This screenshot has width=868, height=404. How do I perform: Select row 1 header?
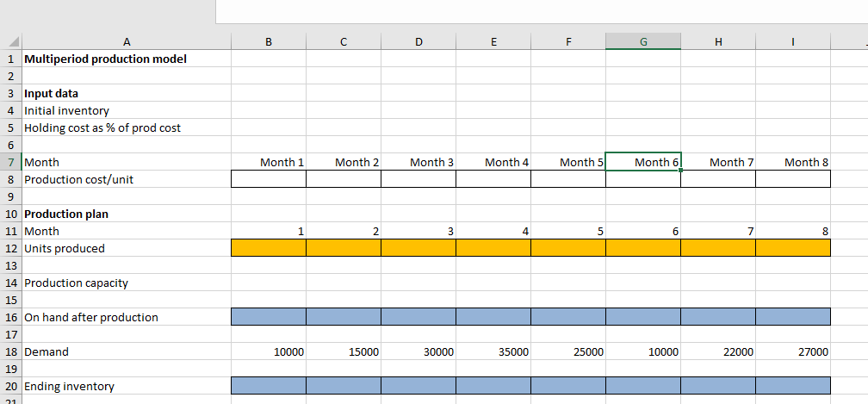pyautogui.click(x=11, y=59)
